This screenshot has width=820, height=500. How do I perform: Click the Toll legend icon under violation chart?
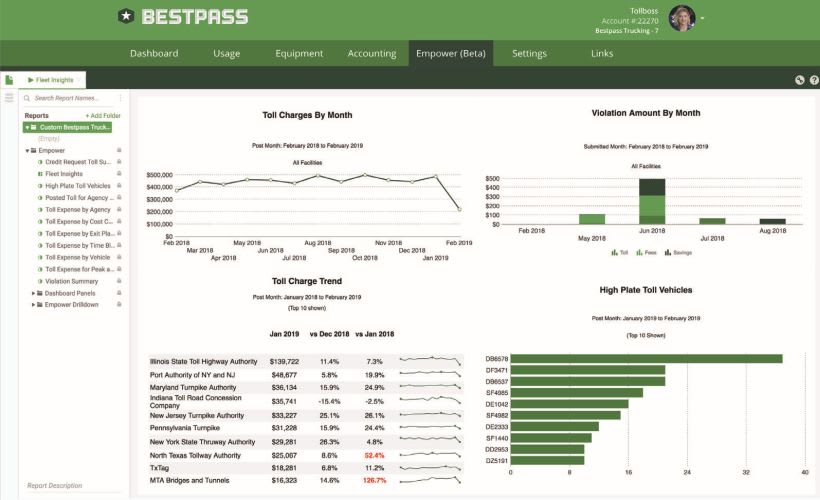tap(614, 253)
